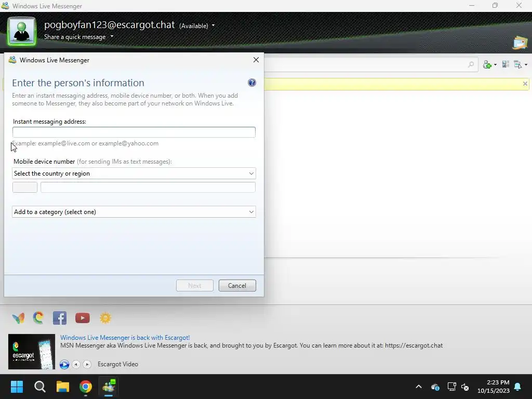Screen dimensions: 532x399
Task: Expand the quick message dropdown arrow
Action: point(112,36)
